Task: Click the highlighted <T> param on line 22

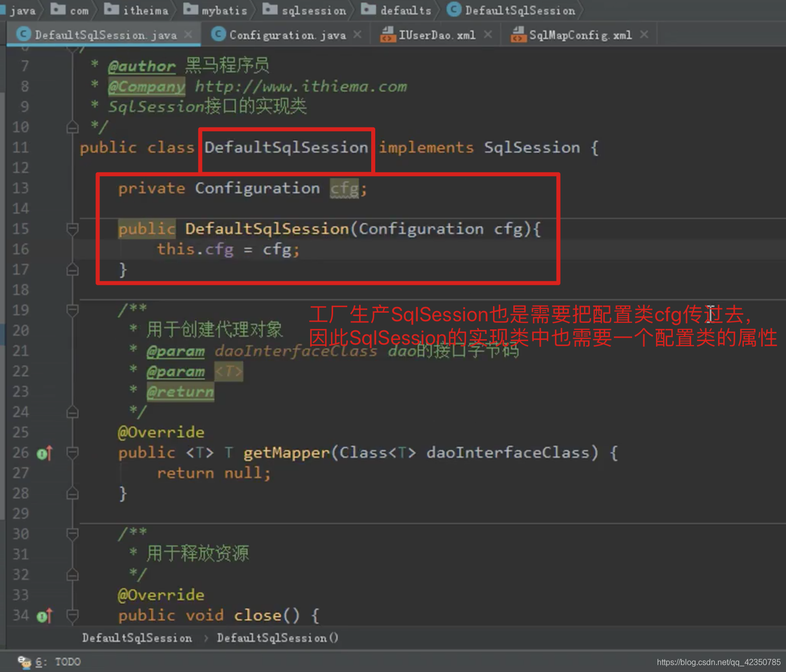Action: tap(228, 372)
